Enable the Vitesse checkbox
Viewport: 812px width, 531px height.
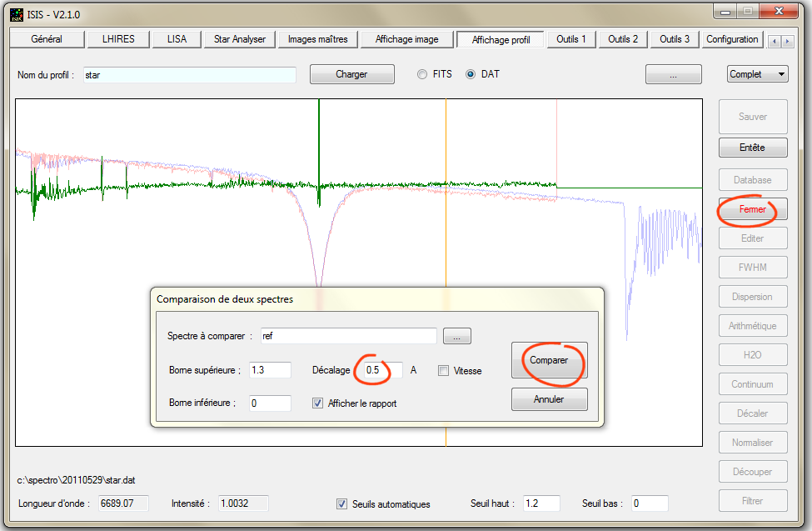coord(444,371)
